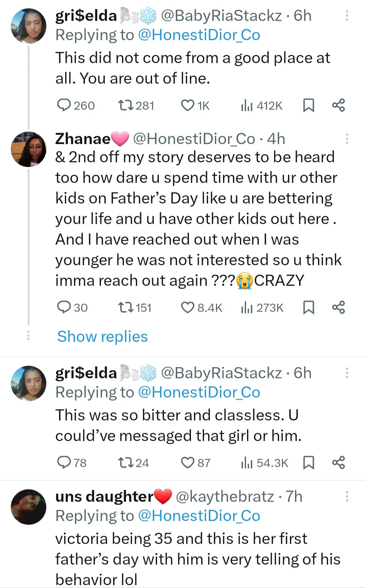365x588 pixels.
Task: Reply to the "out of line" tweet
Action: 64,105
